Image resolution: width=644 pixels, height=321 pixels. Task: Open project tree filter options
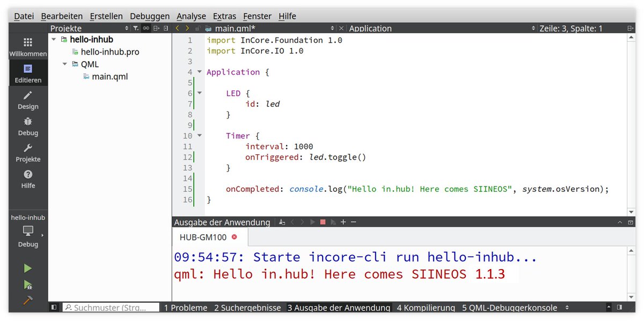click(136, 28)
